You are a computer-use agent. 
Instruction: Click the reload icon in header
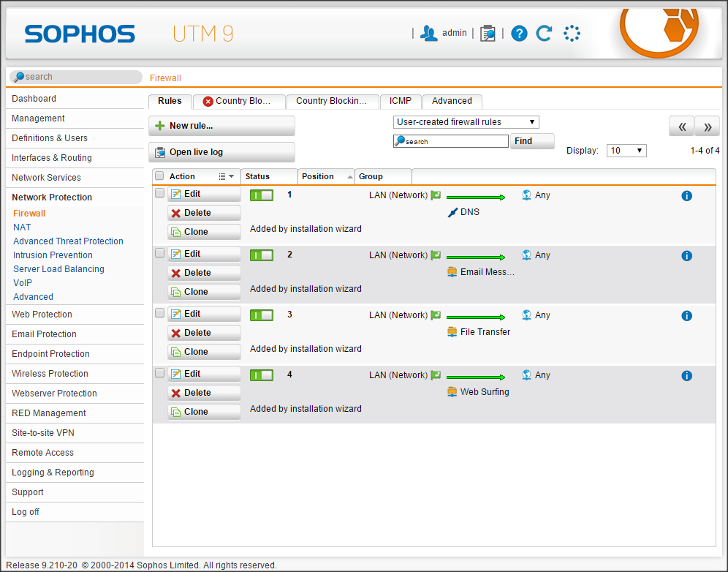[x=544, y=33]
